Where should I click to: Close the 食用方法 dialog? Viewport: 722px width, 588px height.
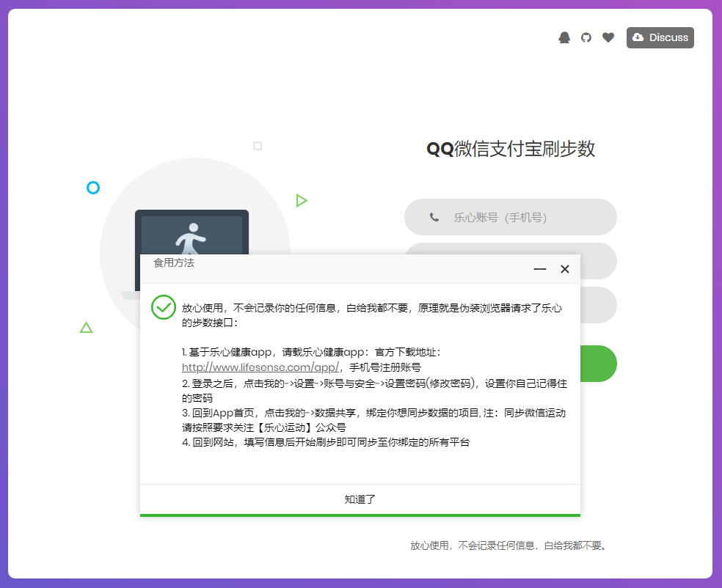[x=564, y=269]
